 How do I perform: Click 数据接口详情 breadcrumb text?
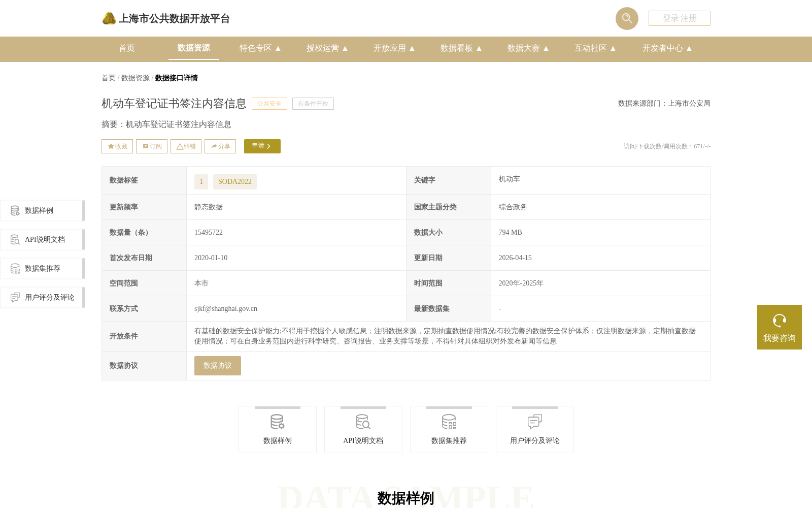click(x=177, y=78)
